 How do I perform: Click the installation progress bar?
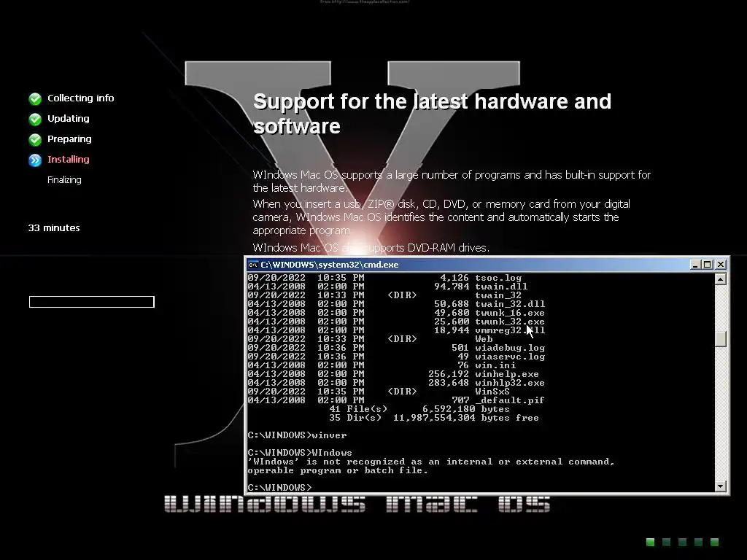pos(91,302)
